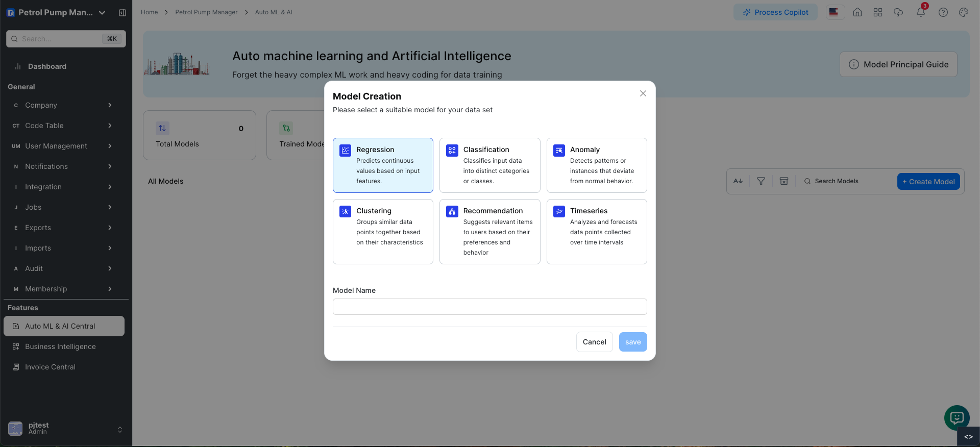Click the sidebar Search box
Screen dimensions: 980x447
coord(66,39)
